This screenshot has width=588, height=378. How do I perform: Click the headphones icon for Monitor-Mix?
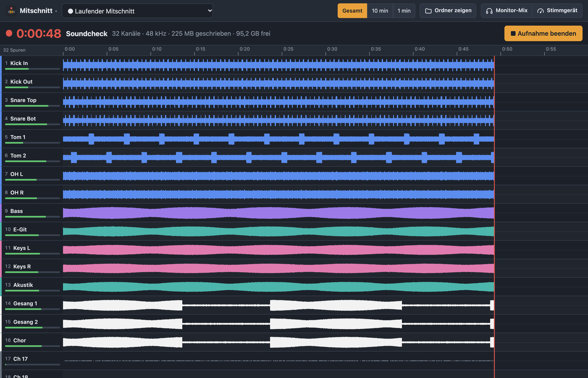(489, 11)
